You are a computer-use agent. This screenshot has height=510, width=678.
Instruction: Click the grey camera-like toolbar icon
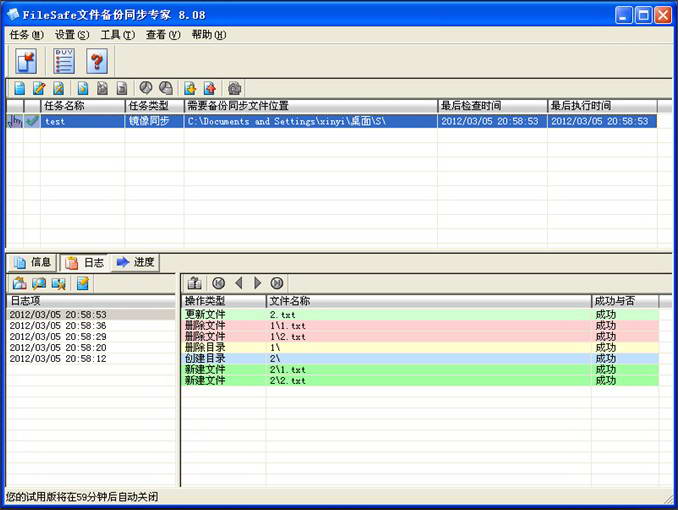(234, 88)
